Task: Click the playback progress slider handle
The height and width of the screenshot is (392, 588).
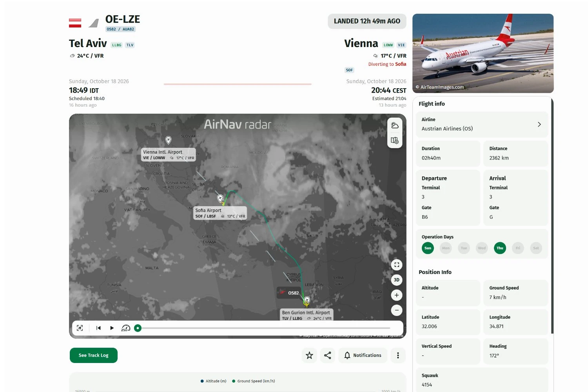Action: pos(138,328)
